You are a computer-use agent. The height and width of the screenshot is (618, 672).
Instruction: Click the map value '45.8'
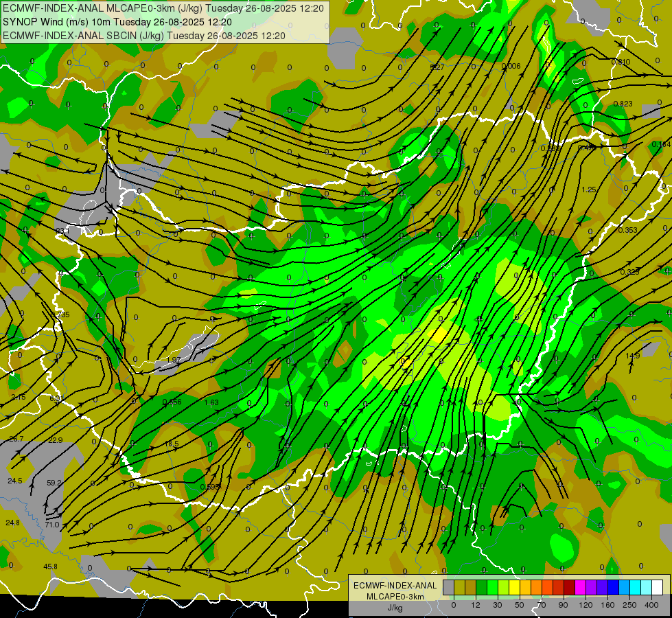51,566
